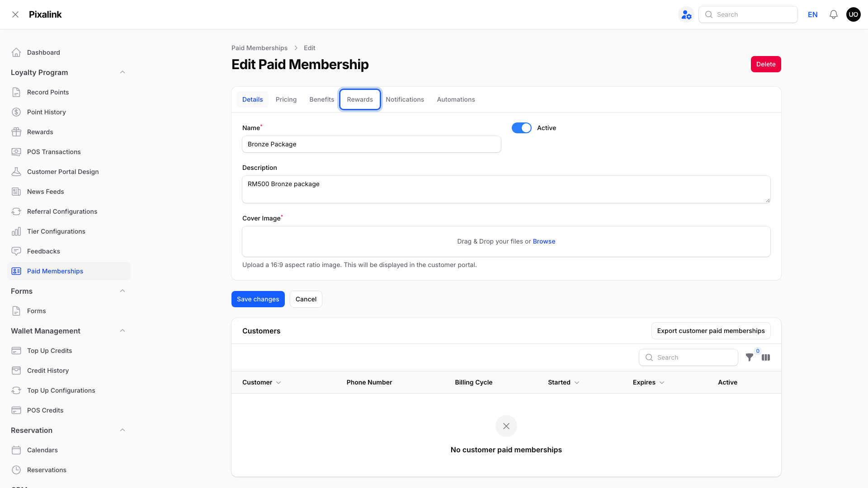Switch to the Pricing tab

286,99
